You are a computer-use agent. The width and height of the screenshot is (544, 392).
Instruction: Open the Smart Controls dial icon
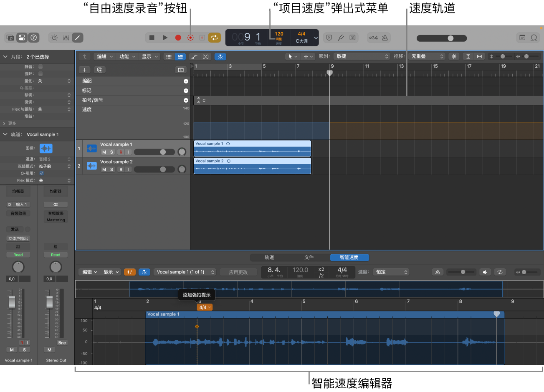click(54, 38)
